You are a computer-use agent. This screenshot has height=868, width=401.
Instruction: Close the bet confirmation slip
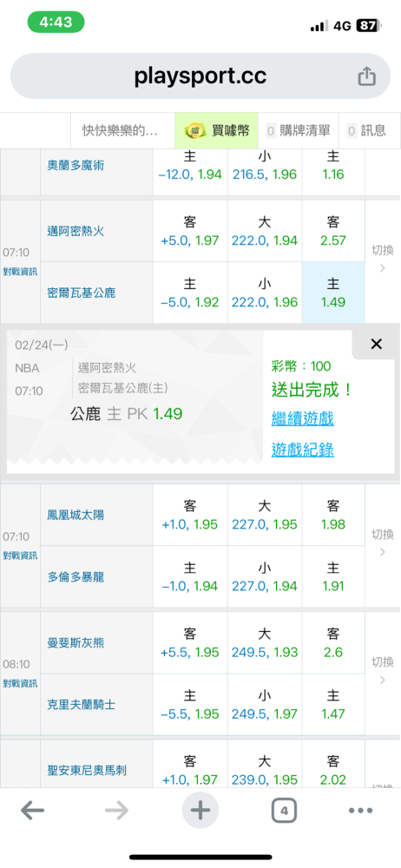[376, 345]
